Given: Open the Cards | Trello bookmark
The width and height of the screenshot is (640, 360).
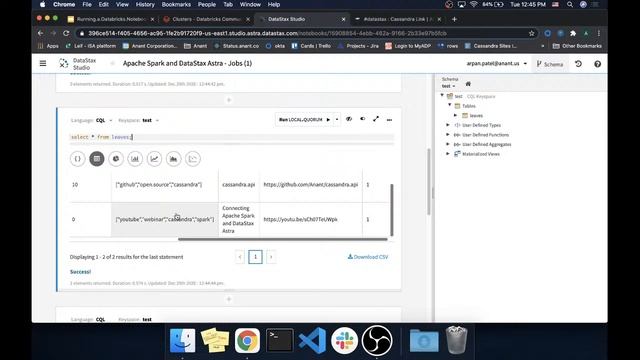Looking at the screenshot, I should tap(311, 46).
